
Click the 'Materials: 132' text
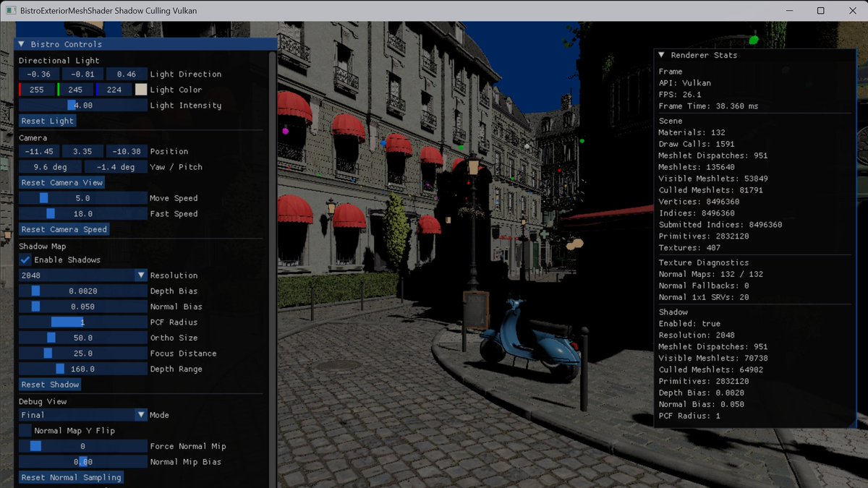coord(692,132)
